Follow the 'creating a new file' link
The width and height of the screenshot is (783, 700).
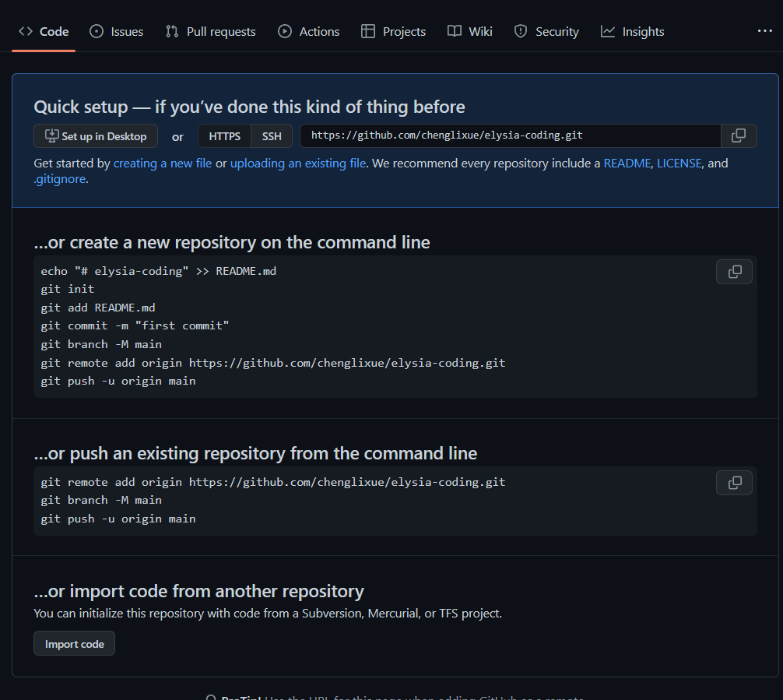point(163,164)
